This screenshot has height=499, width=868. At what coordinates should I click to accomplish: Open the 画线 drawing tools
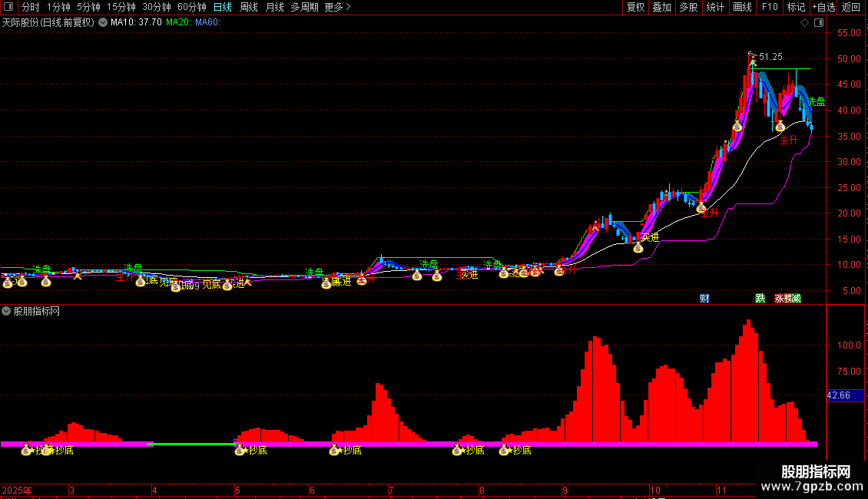742,7
